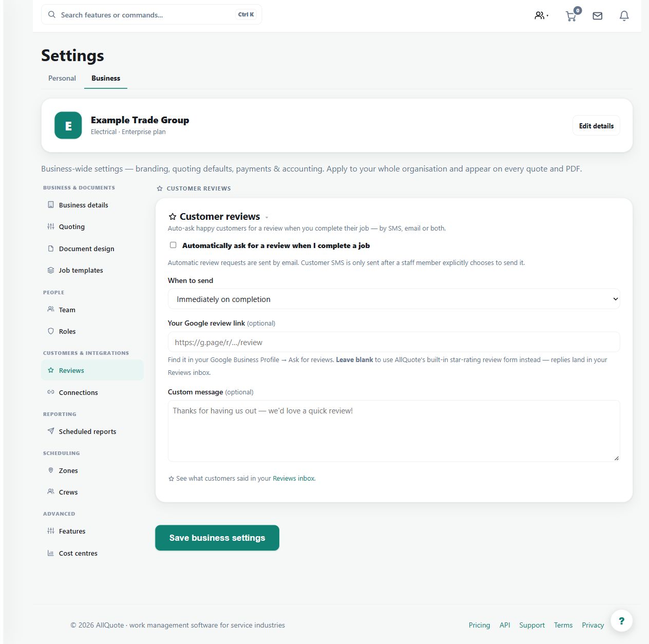The height and width of the screenshot is (644, 649).
Task: Open Roles settings
Action: (92, 331)
